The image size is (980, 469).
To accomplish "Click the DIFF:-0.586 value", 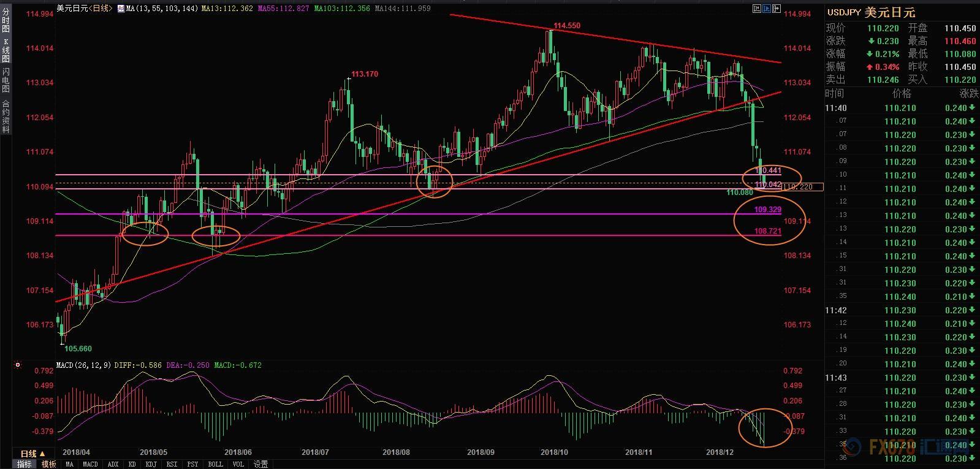I will [138, 365].
